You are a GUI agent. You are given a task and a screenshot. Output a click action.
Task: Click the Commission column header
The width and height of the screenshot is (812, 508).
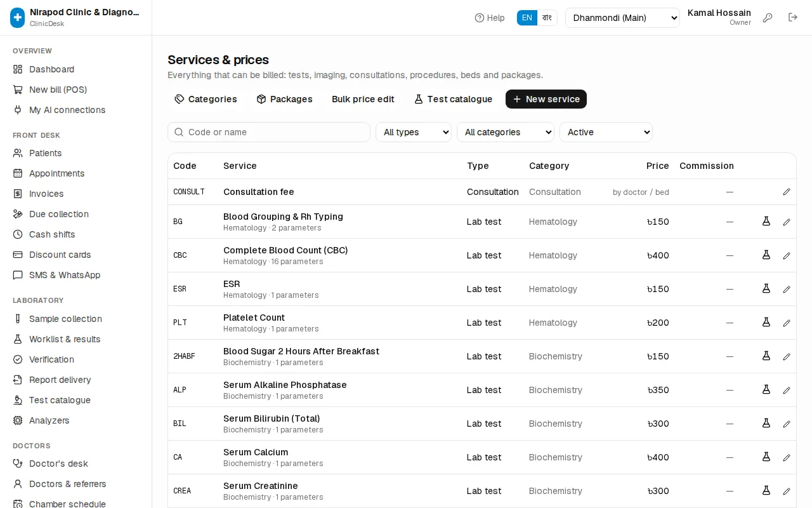coord(707,166)
